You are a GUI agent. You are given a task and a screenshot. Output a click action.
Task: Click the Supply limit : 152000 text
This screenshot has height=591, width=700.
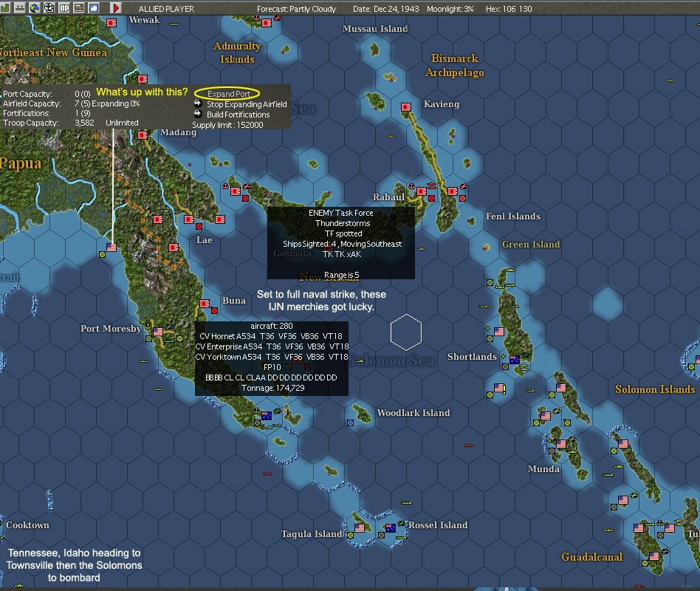click(x=227, y=125)
